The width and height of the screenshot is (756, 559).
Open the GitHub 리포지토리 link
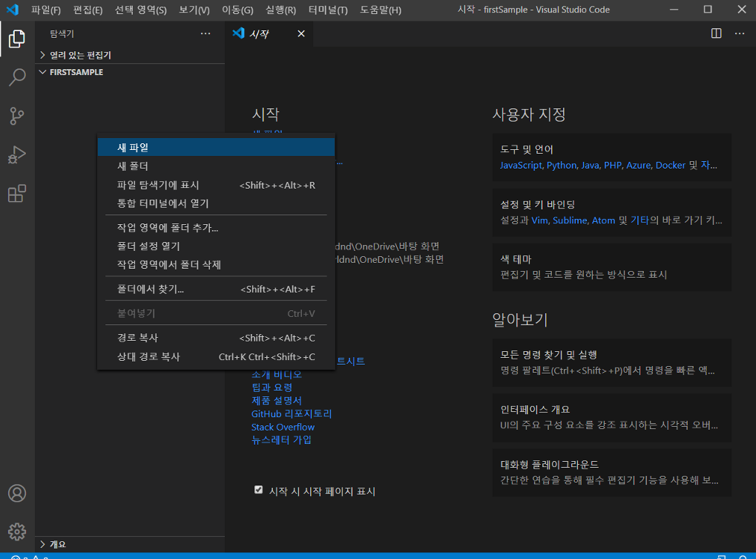tap(292, 413)
